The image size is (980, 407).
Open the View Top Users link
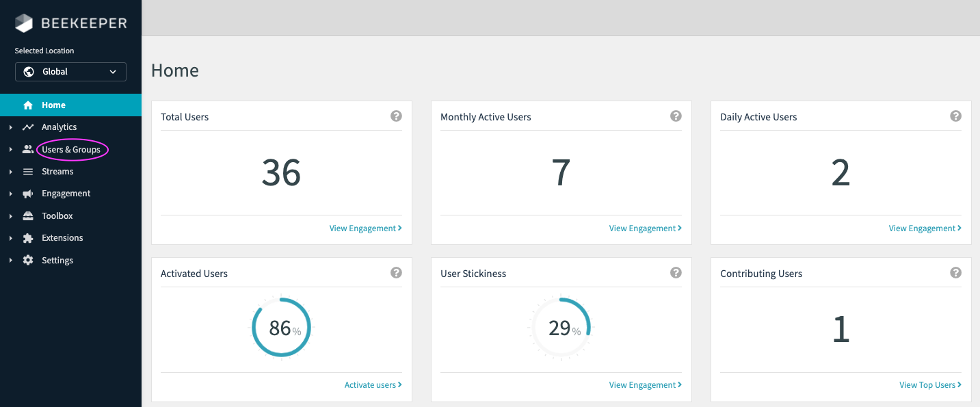[x=930, y=385]
